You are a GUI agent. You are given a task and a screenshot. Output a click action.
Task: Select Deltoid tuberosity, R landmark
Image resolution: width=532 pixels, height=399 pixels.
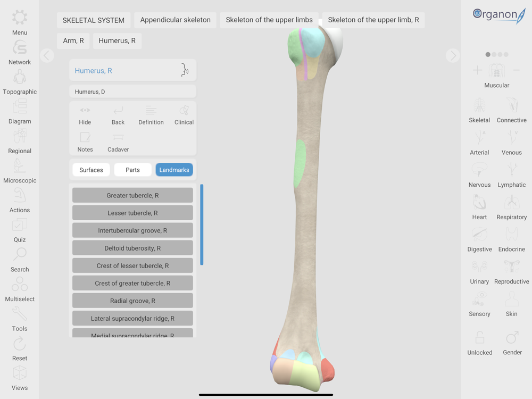click(x=132, y=248)
